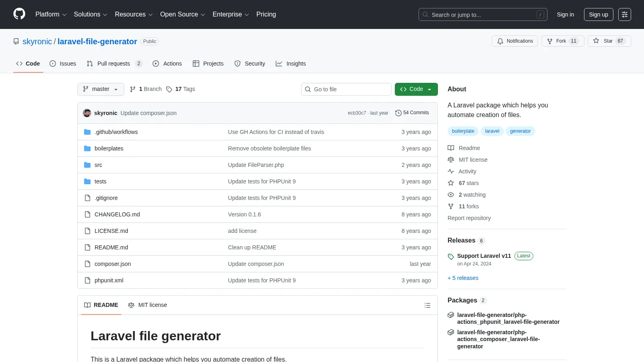This screenshot has width=644, height=362.
Task: Switch to the Actions tab
Action: tap(167, 64)
